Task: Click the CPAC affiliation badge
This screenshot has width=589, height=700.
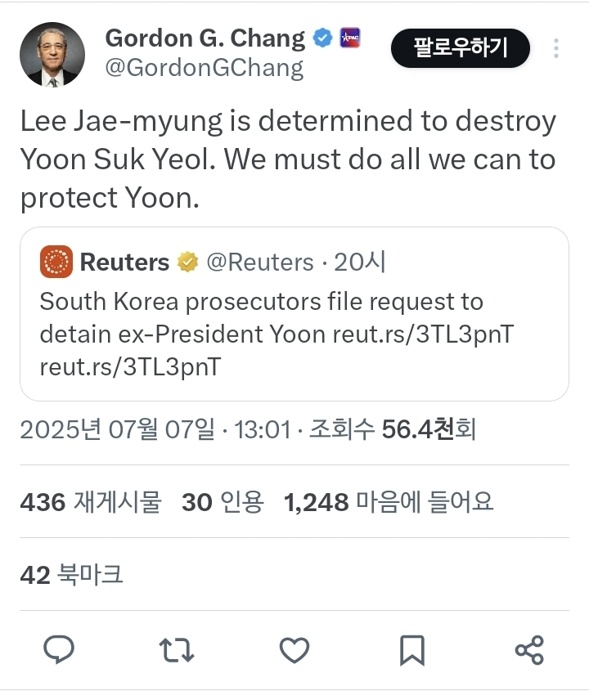Action: pos(349,38)
